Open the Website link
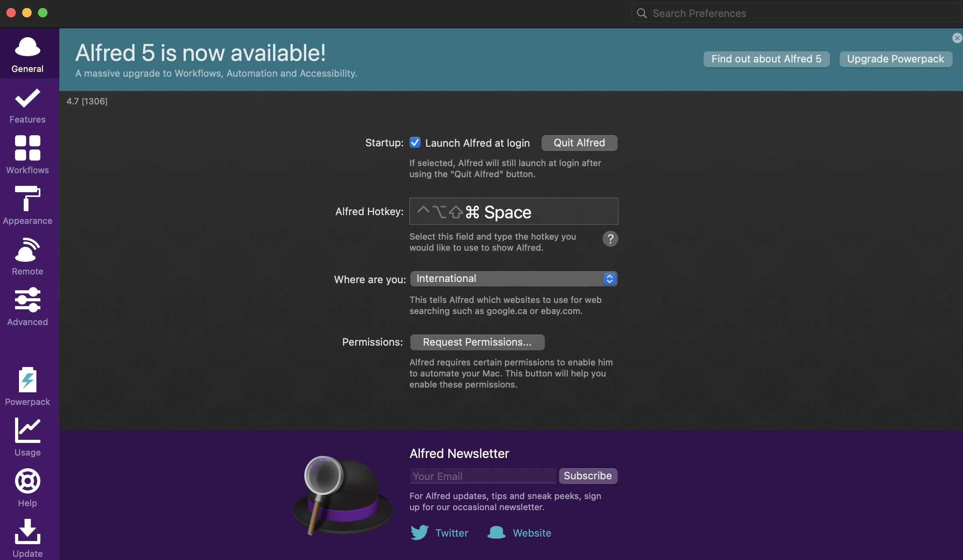The height and width of the screenshot is (560, 963). (x=532, y=533)
